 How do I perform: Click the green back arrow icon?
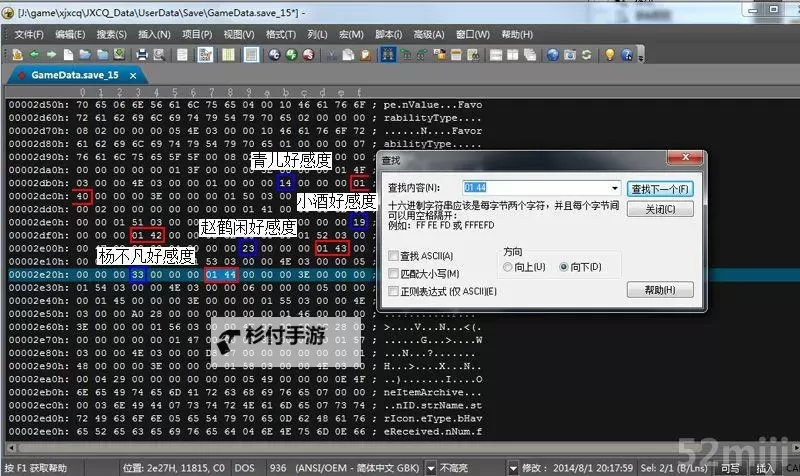[36, 53]
